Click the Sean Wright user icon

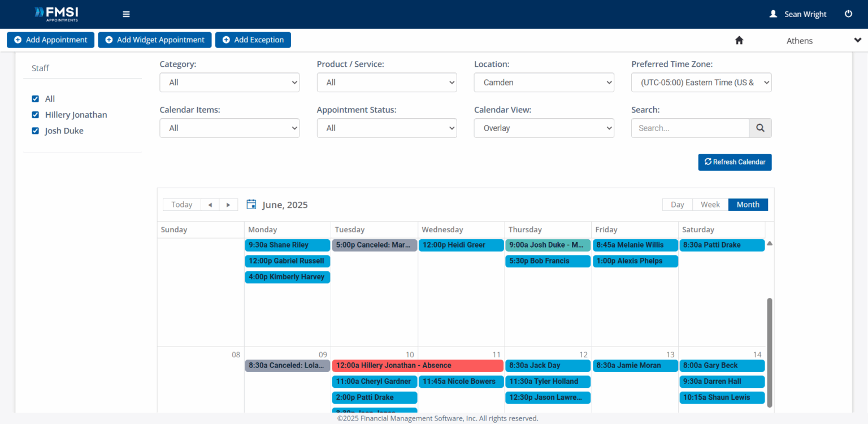click(x=773, y=14)
